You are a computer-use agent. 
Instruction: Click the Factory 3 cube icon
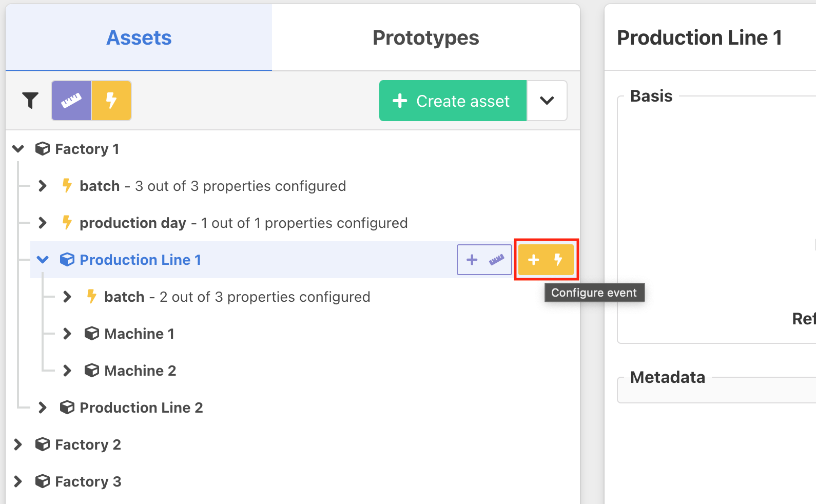[x=43, y=481]
